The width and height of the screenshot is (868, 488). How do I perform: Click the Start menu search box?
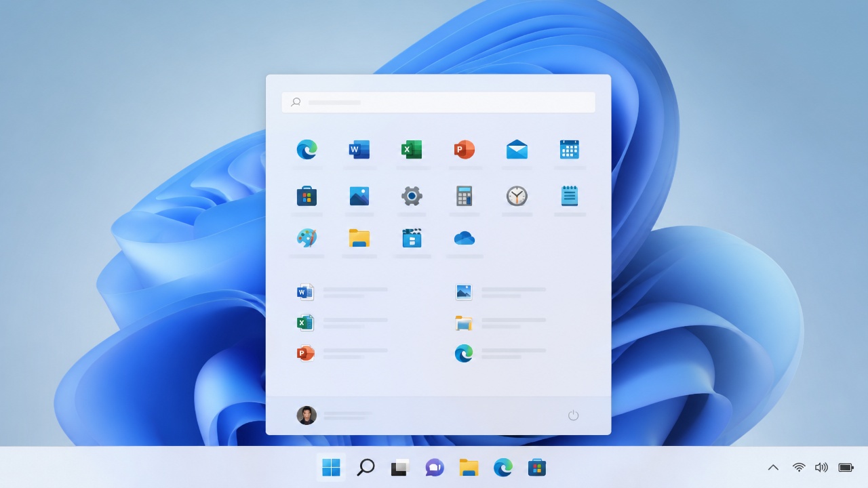[x=438, y=102]
